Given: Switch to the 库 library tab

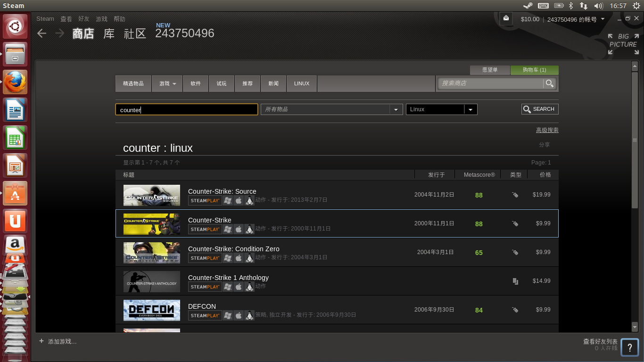Looking at the screenshot, I should (x=109, y=33).
